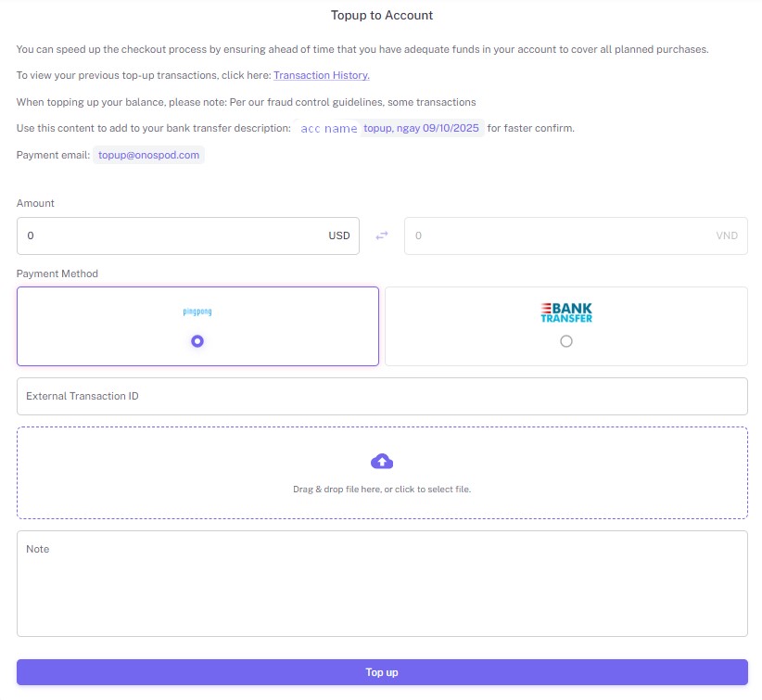Viewport: 762px width, 700px height.
Task: Click the Bank Transfer logo
Action: click(x=565, y=312)
